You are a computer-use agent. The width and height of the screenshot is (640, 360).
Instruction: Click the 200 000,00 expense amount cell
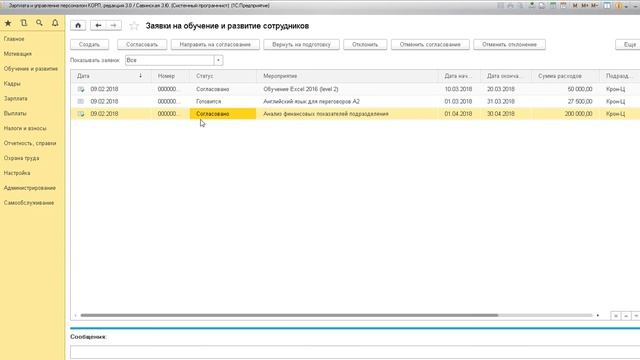[565, 114]
